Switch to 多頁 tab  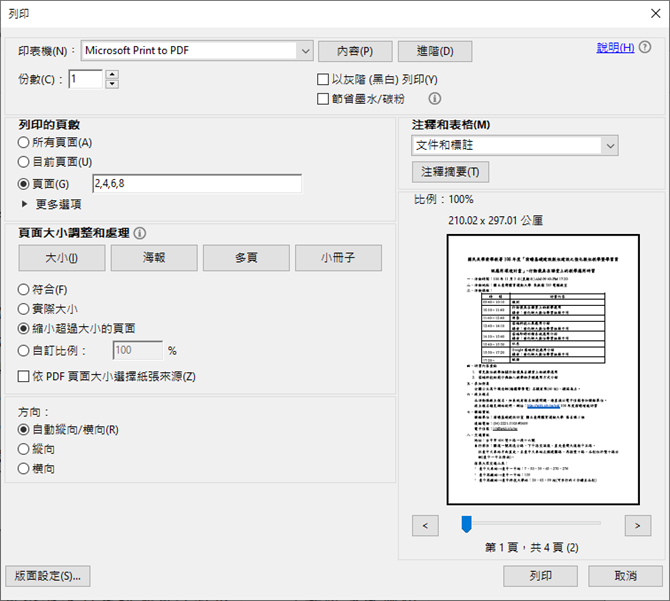246,258
